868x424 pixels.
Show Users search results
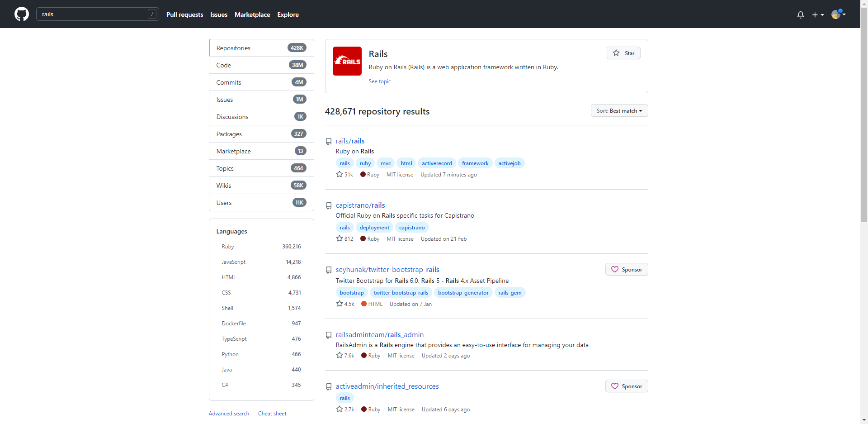point(261,203)
